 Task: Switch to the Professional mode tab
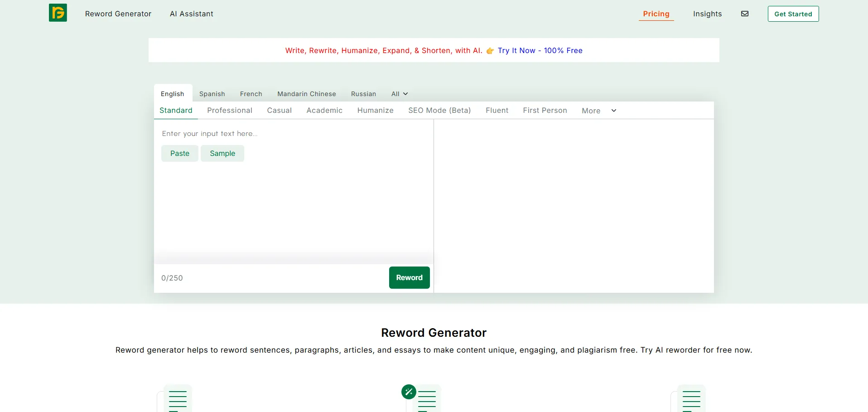pos(230,111)
